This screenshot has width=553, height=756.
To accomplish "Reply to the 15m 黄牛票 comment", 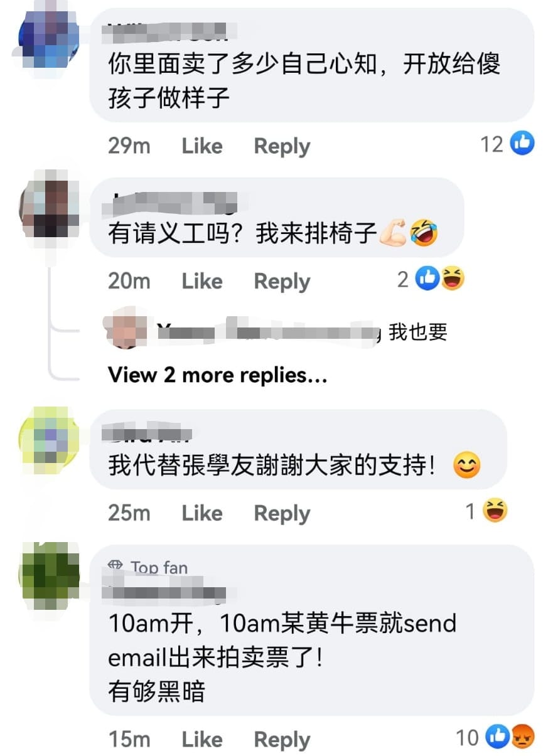I will (x=282, y=739).
